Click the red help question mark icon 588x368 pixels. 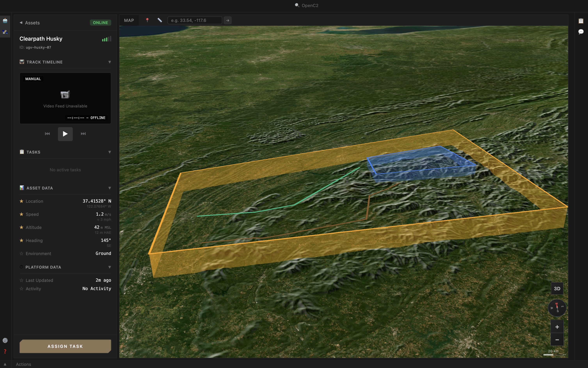(x=5, y=351)
